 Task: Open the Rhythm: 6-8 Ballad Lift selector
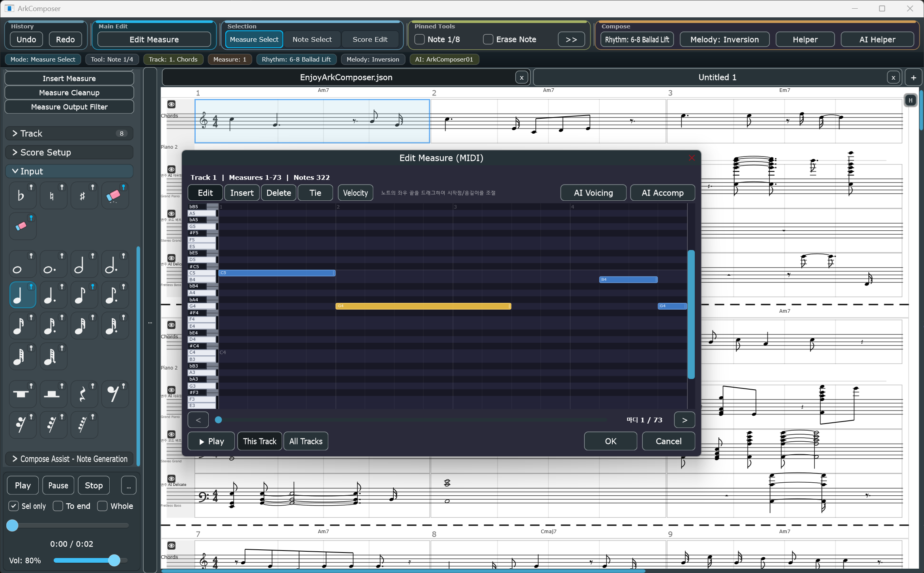tap(637, 39)
